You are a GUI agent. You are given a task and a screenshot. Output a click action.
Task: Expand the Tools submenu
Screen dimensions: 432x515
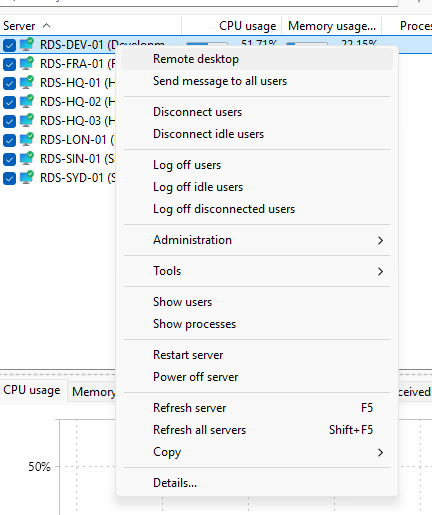tap(257, 271)
